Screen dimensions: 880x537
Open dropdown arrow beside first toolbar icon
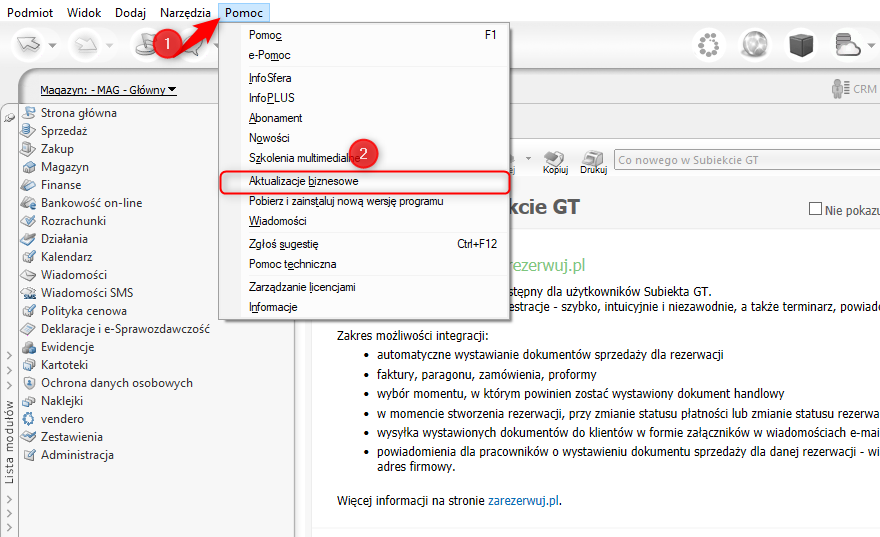click(x=52, y=45)
